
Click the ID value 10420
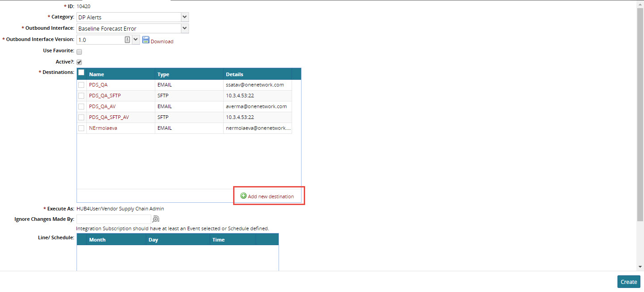[83, 6]
